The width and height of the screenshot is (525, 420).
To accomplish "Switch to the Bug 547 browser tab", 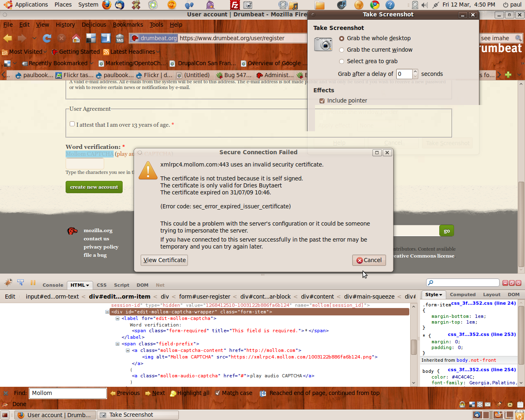I will (x=234, y=75).
